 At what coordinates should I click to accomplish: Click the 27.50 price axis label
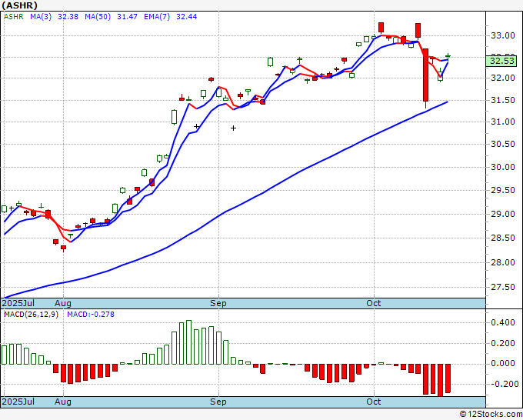point(503,287)
